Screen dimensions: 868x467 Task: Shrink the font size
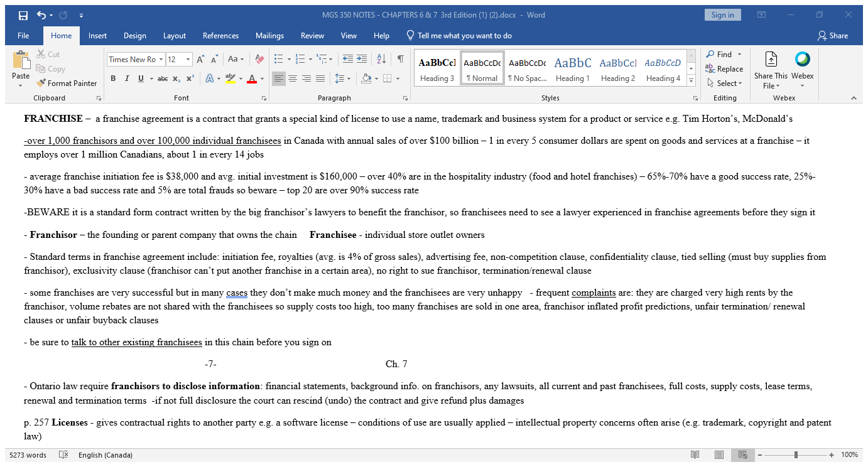(x=214, y=59)
